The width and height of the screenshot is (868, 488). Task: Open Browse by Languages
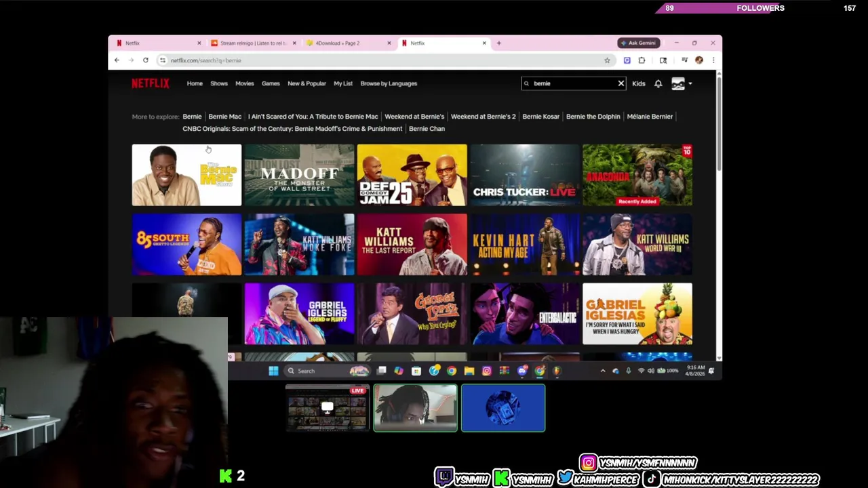389,83
